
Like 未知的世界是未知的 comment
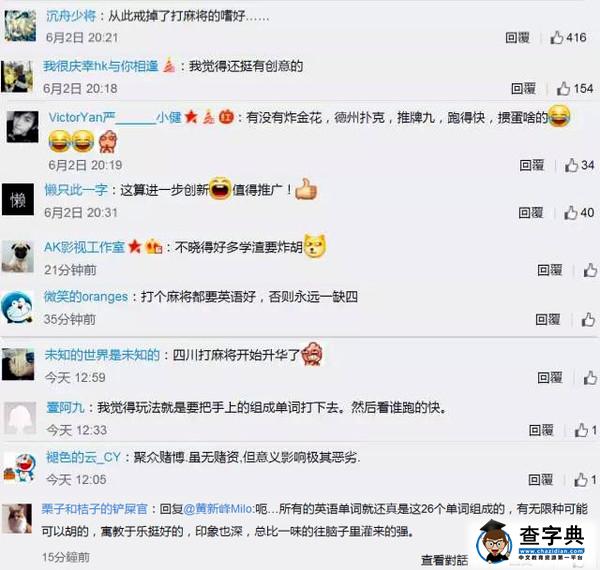(x=590, y=378)
